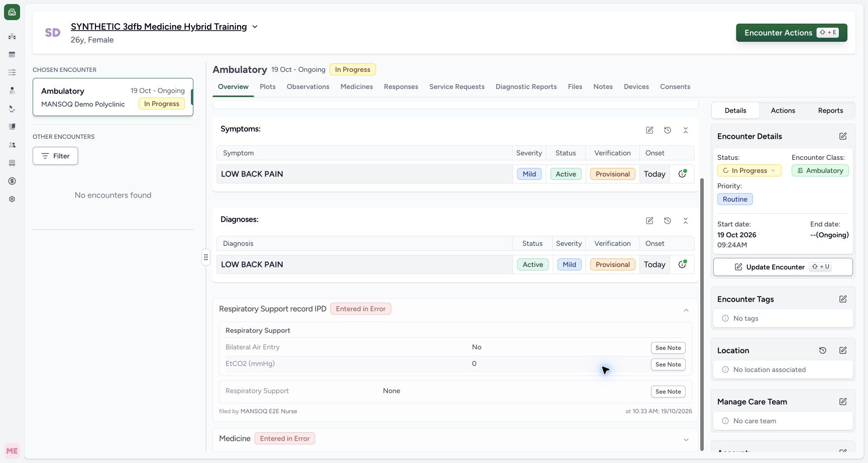The image size is (868, 463).
Task: Switch to the Observations tab
Action: pyautogui.click(x=308, y=86)
